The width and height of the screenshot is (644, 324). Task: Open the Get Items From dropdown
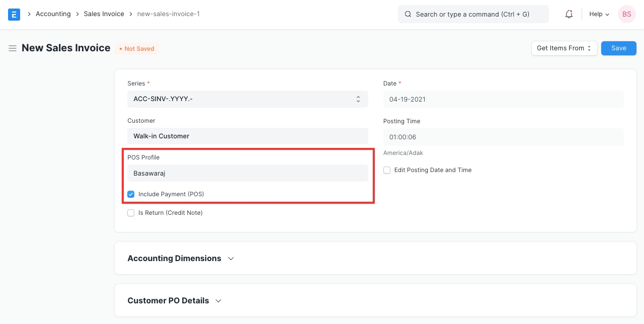(x=564, y=48)
